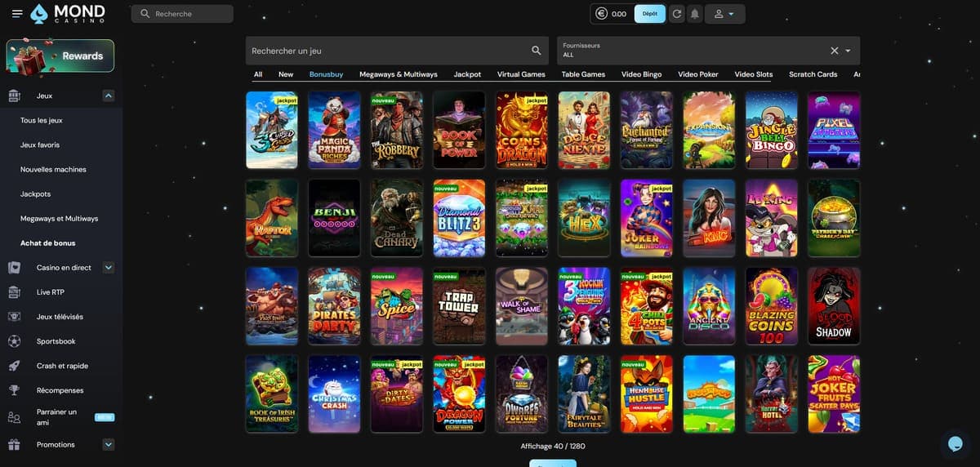Viewport: 980px width, 467px height.
Task: Open the Magic Panda Riches game
Action: coord(334,130)
